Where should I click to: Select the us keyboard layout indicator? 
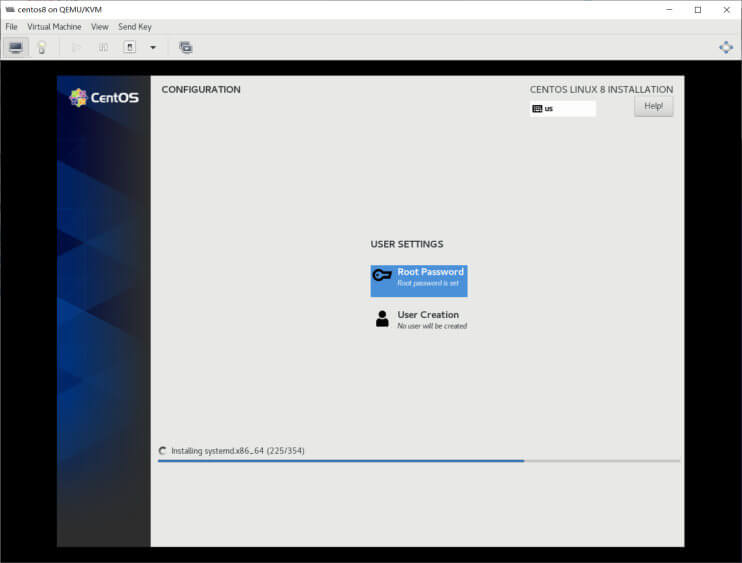click(x=563, y=109)
